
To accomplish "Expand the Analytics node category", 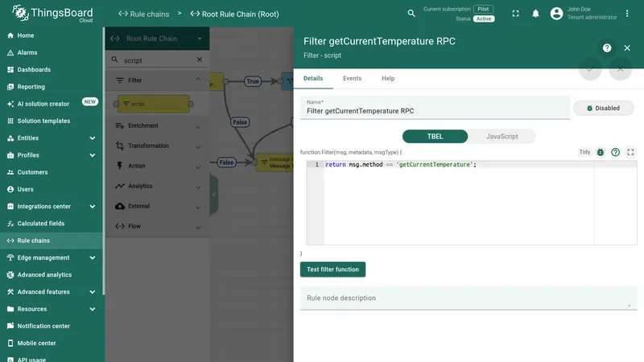I will point(157,187).
